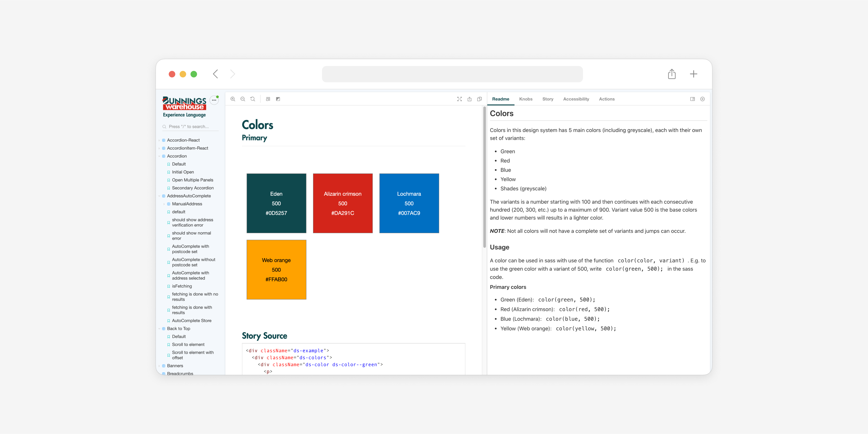Reset the canvas zoom
Image resolution: width=868 pixels, height=434 pixels.
point(253,99)
